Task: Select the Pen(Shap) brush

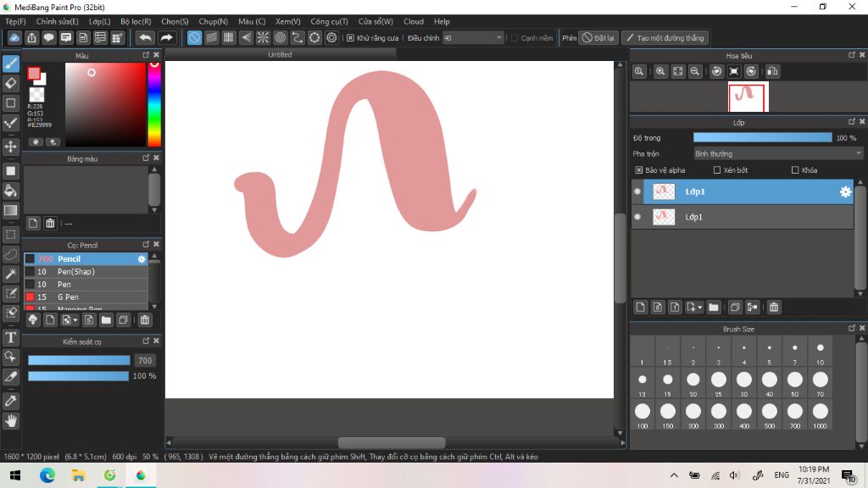Action: (x=86, y=272)
